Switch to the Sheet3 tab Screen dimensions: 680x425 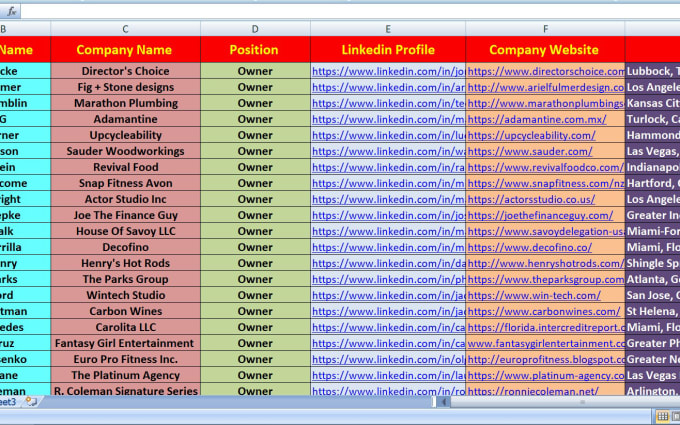(x=8, y=402)
